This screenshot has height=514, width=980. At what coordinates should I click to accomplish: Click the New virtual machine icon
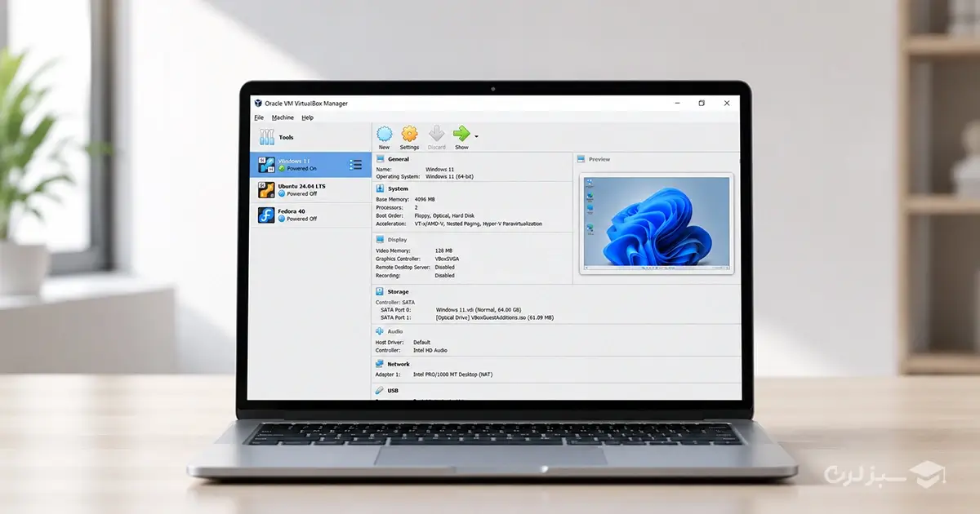pos(384,134)
